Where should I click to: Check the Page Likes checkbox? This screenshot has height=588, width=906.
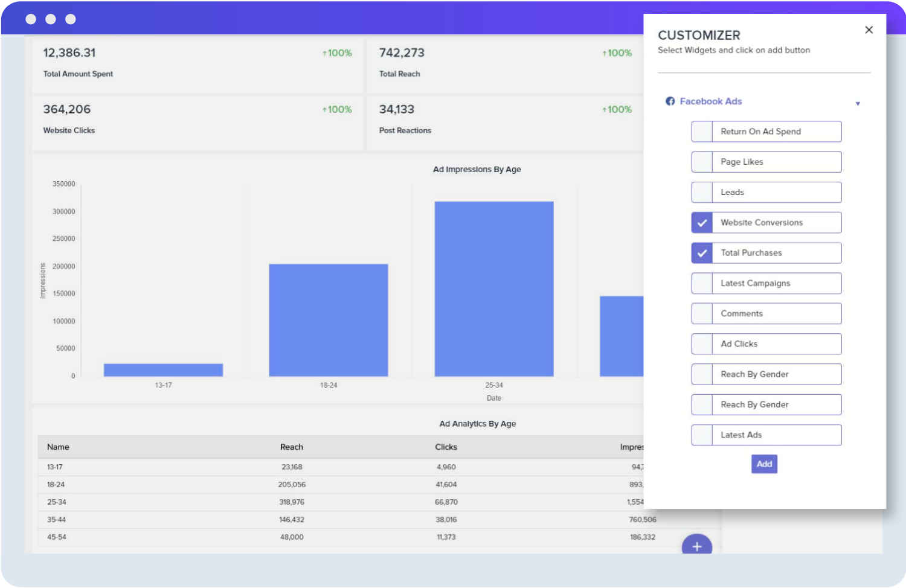click(x=702, y=162)
